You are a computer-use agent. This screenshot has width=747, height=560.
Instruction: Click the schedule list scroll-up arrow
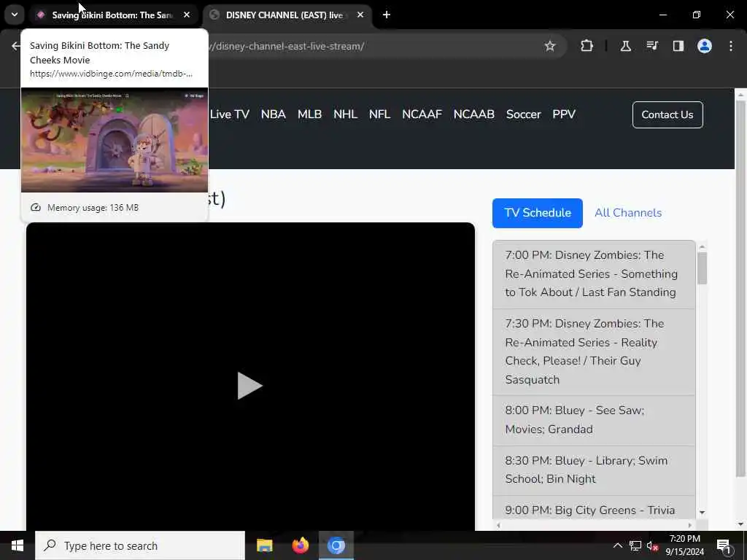tap(702, 246)
